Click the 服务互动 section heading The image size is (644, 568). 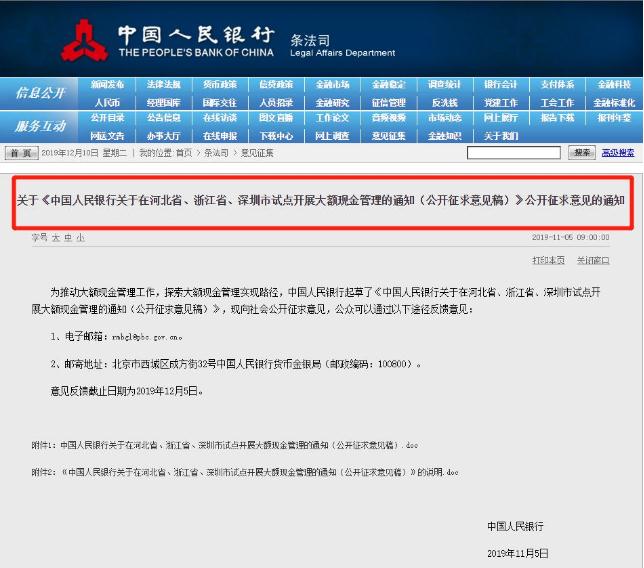pos(40,126)
